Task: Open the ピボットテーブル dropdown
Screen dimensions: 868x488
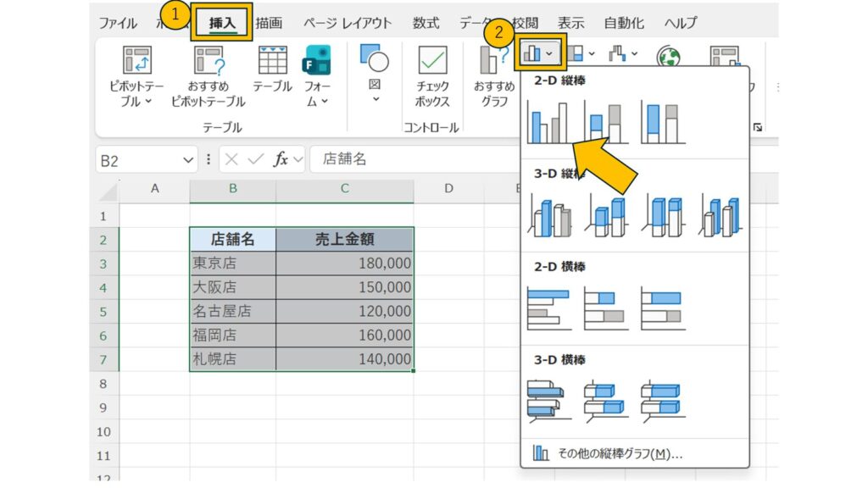Action: click(131, 76)
